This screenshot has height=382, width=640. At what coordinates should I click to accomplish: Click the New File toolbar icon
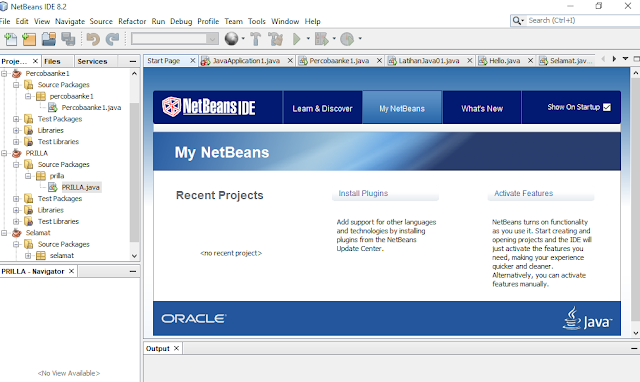point(11,39)
